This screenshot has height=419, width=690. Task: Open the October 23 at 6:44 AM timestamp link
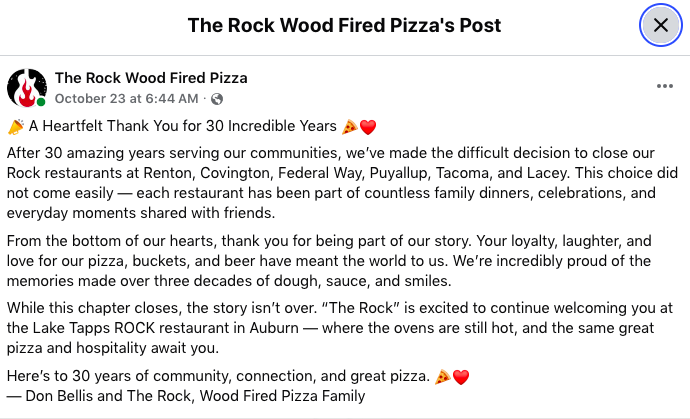click(x=127, y=99)
